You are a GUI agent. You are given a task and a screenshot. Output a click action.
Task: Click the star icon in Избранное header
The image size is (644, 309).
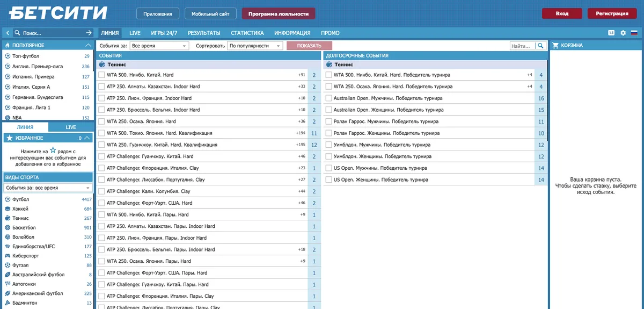pos(9,138)
